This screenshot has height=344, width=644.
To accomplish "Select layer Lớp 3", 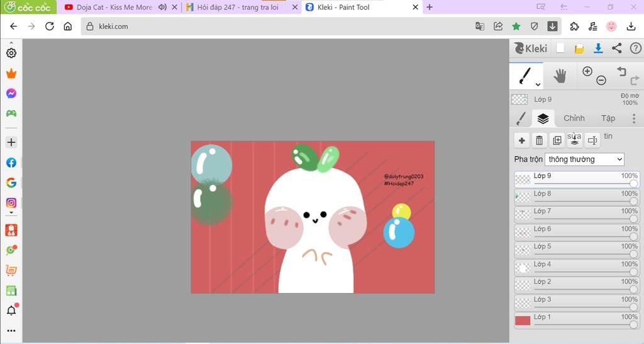I will 577,303.
